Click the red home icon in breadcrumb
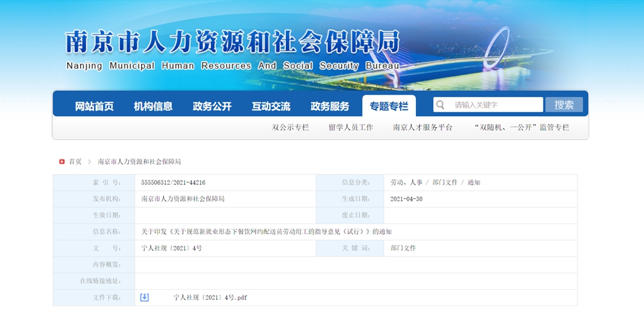 coord(62,162)
